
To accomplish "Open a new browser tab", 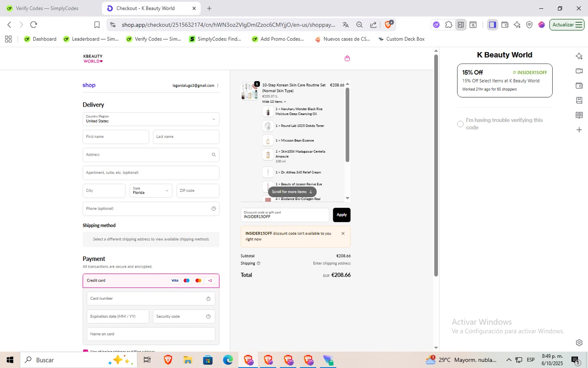I will (x=209, y=8).
